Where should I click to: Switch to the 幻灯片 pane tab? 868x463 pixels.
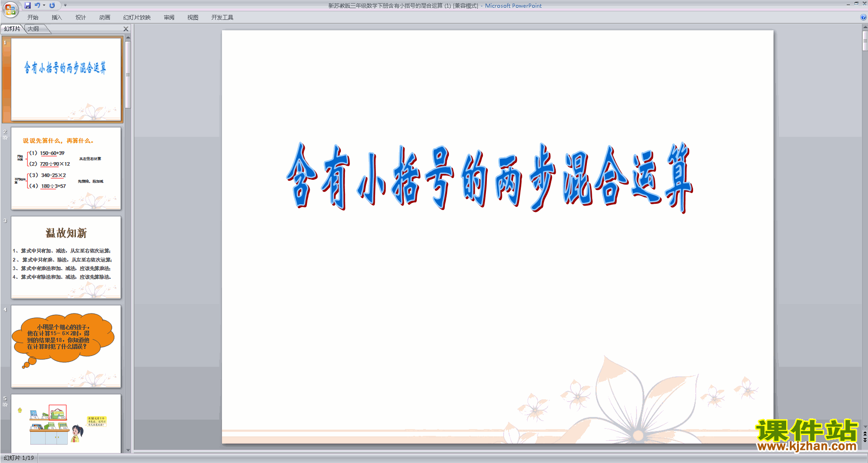pos(12,29)
